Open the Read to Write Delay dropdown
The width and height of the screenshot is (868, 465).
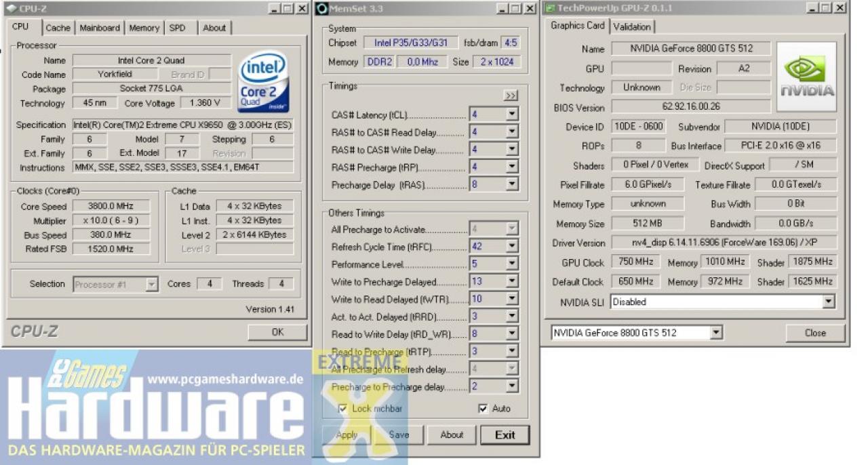(512, 334)
